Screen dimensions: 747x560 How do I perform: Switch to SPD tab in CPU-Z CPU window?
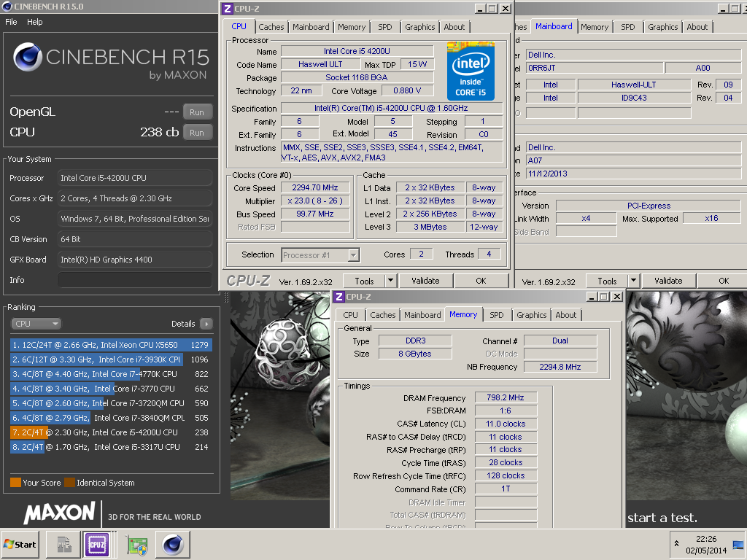pyautogui.click(x=385, y=27)
